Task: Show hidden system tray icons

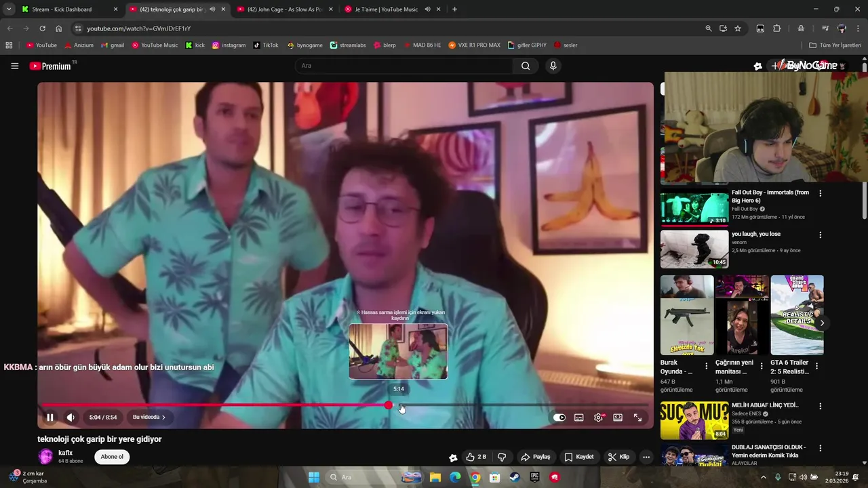Action: click(x=764, y=477)
